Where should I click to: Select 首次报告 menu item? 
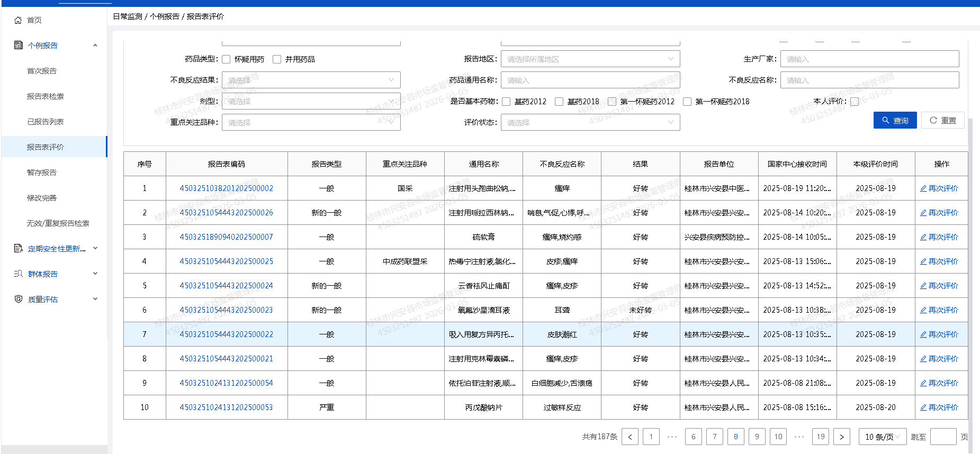(x=42, y=71)
